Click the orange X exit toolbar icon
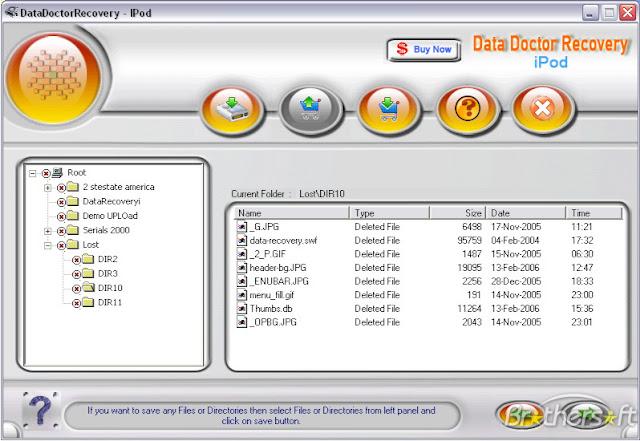640x441 pixels. tap(542, 109)
